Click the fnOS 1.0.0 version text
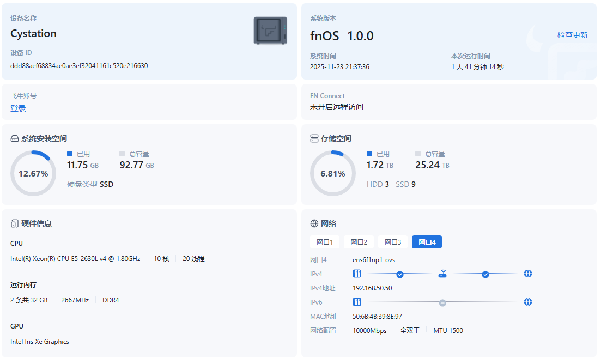The width and height of the screenshot is (601, 364). [342, 36]
